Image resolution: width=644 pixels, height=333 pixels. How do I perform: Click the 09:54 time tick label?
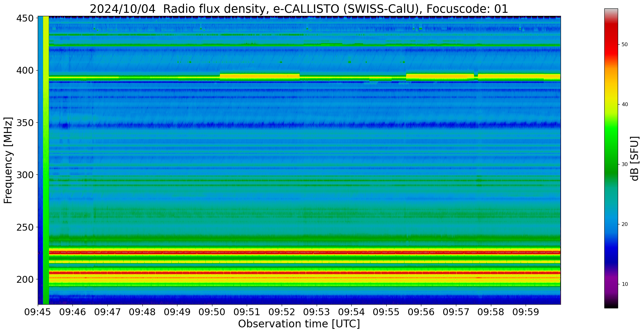point(352,312)
